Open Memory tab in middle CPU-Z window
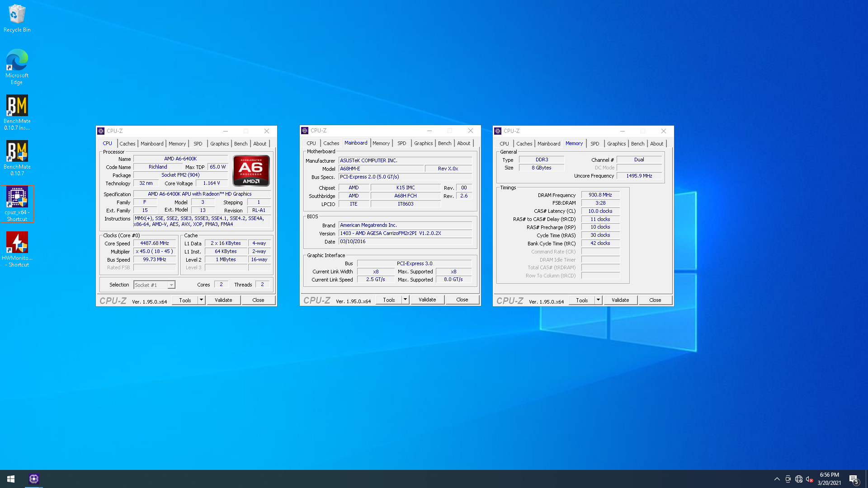The height and width of the screenshot is (488, 868). [381, 143]
